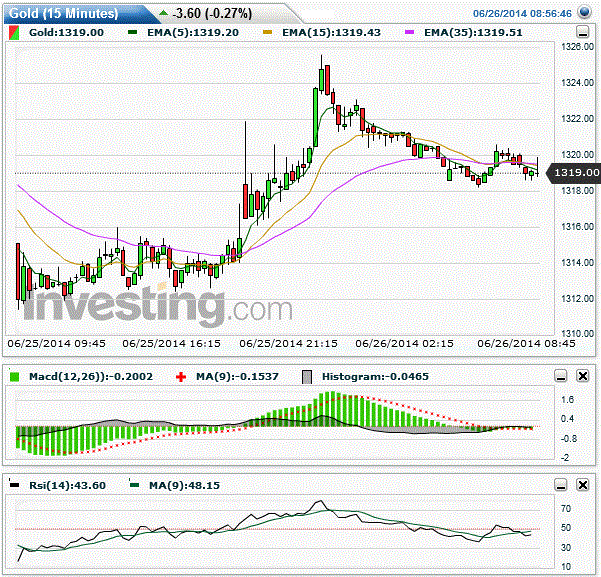The width and height of the screenshot is (601, 577).
Task: Minimize the MACD indicator panel
Action: tap(561, 376)
